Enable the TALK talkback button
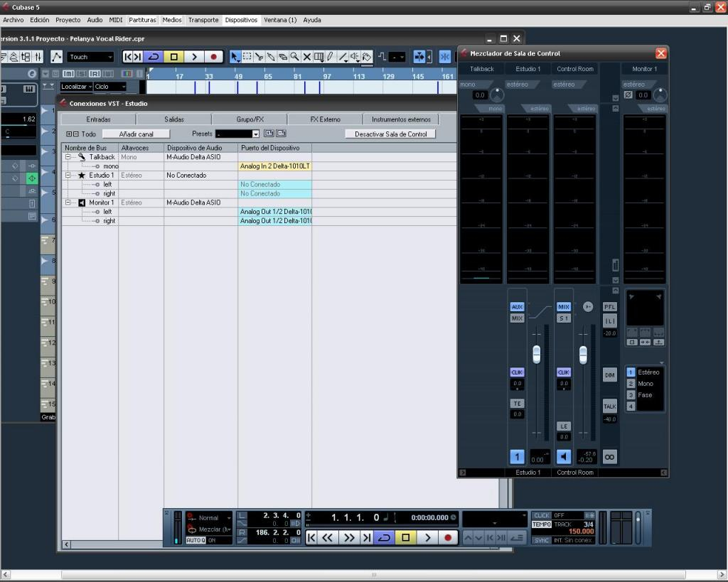Viewport: 728px width, 582px height. 609,406
